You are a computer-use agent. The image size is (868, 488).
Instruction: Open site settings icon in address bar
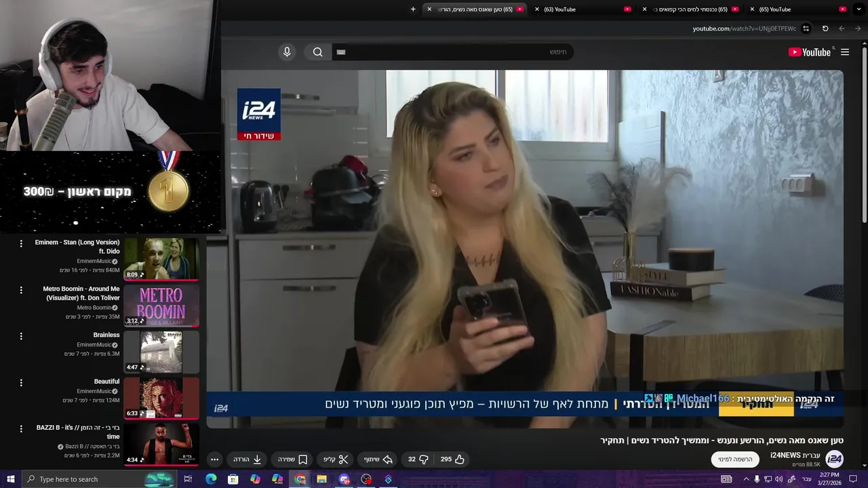tap(806, 28)
